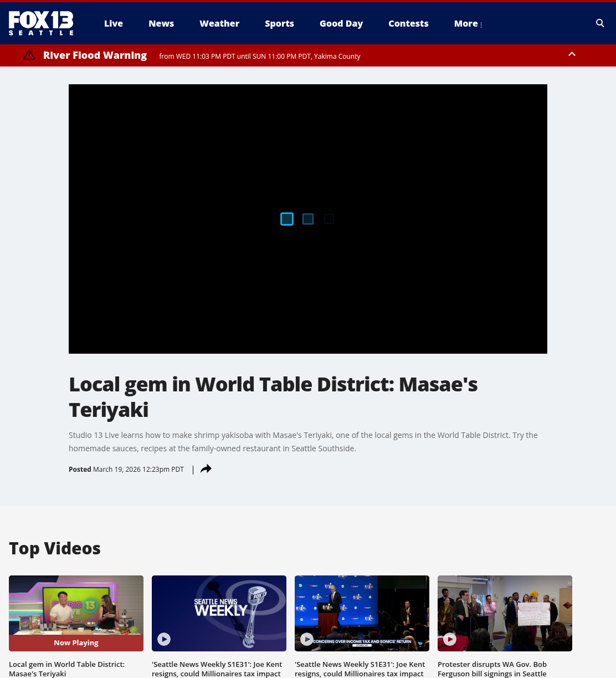The width and height of the screenshot is (616, 678).
Task: Open the News menu item
Action: click(x=161, y=23)
